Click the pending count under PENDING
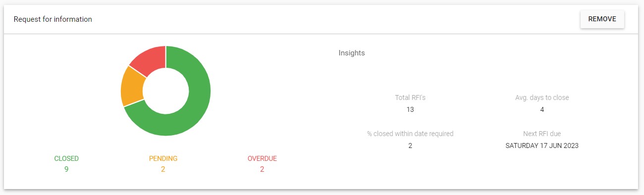The height and width of the screenshot is (195, 644). [x=163, y=169]
